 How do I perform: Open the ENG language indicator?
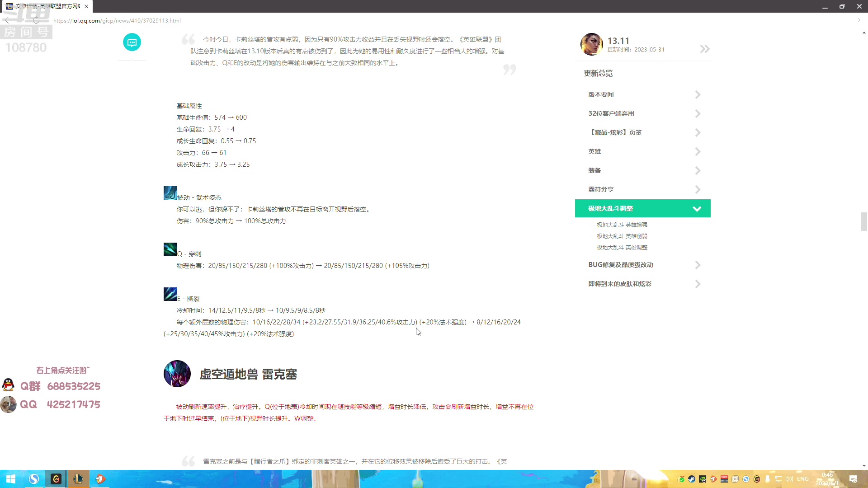click(x=803, y=479)
